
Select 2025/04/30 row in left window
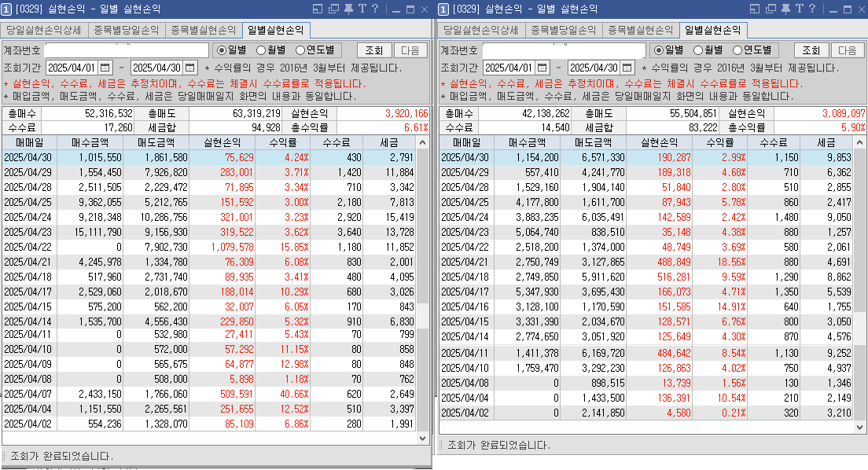point(209,158)
